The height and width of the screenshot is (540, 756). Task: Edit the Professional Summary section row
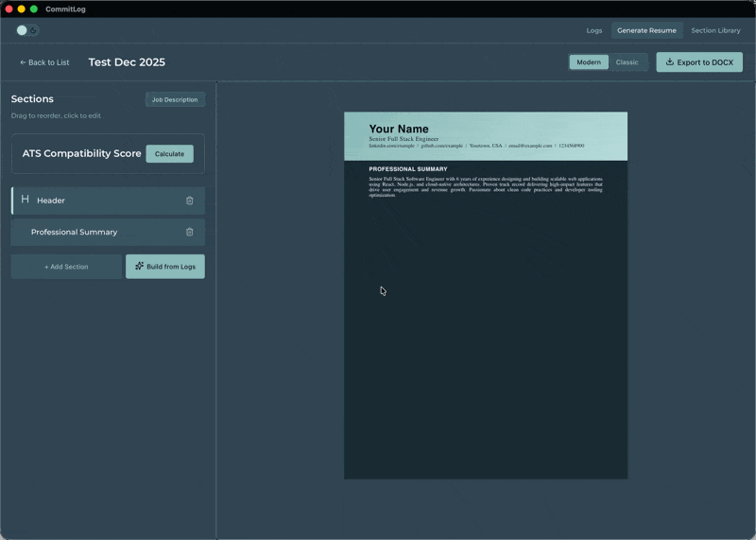tap(94, 232)
